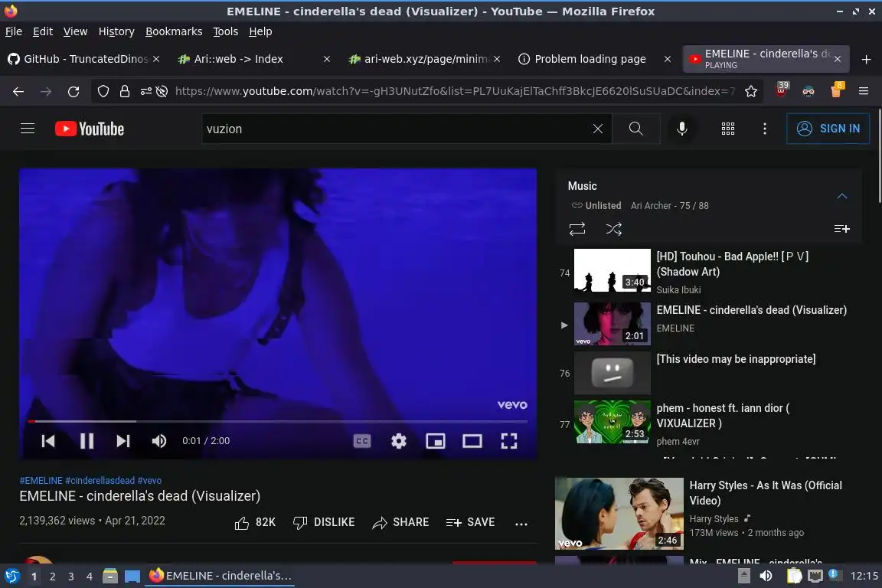Toggle loop playlist
Viewport: 882px width, 588px height.
[x=577, y=229]
